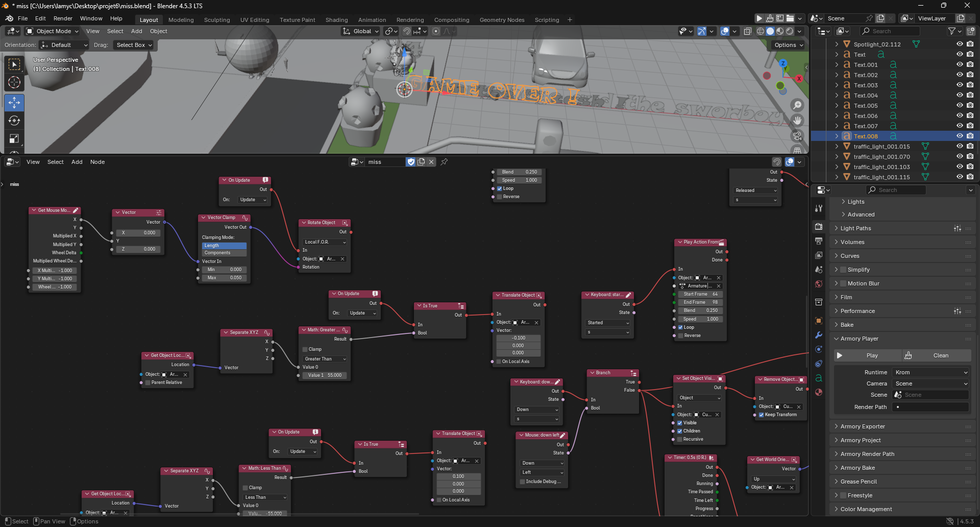
Task: Open the World properties tab icon
Action: (819, 284)
